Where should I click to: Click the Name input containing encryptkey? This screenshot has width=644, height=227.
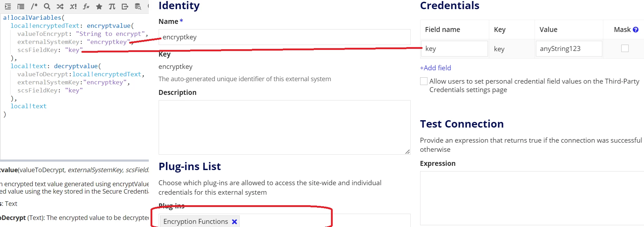[284, 37]
